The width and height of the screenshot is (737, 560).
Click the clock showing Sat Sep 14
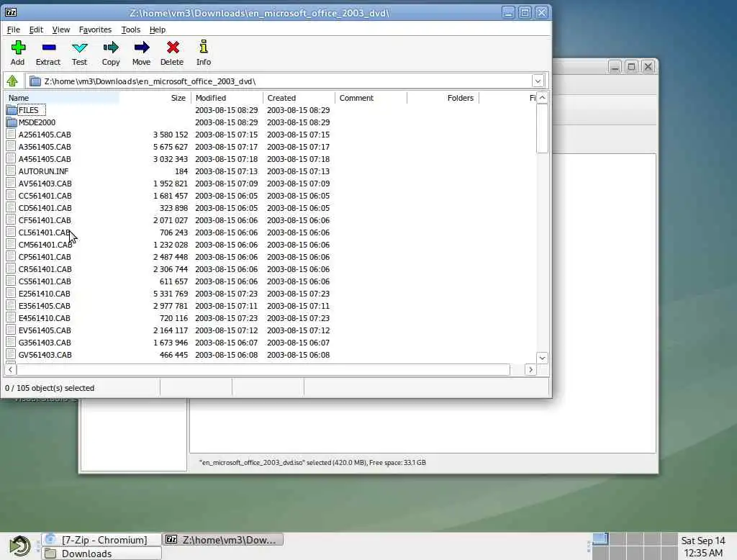[703, 546]
